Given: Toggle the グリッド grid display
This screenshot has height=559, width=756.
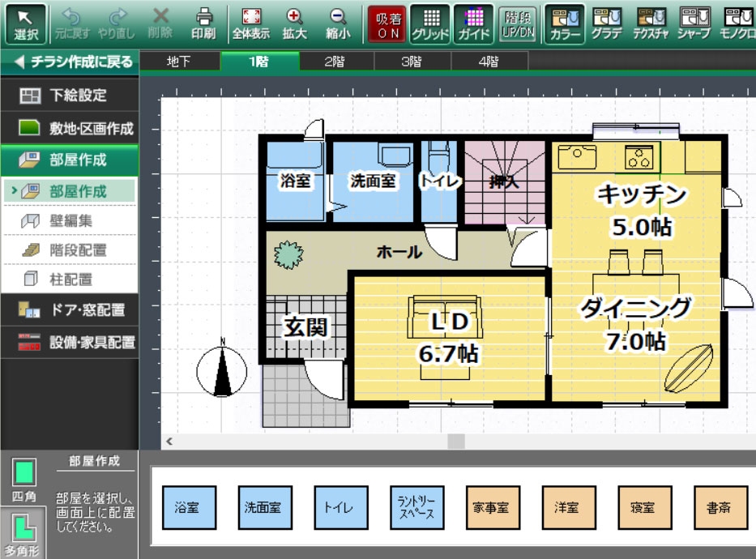Looking at the screenshot, I should coord(430,23).
